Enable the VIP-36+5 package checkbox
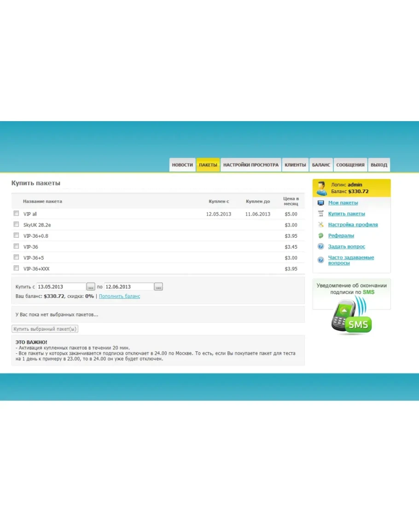 (x=16, y=257)
